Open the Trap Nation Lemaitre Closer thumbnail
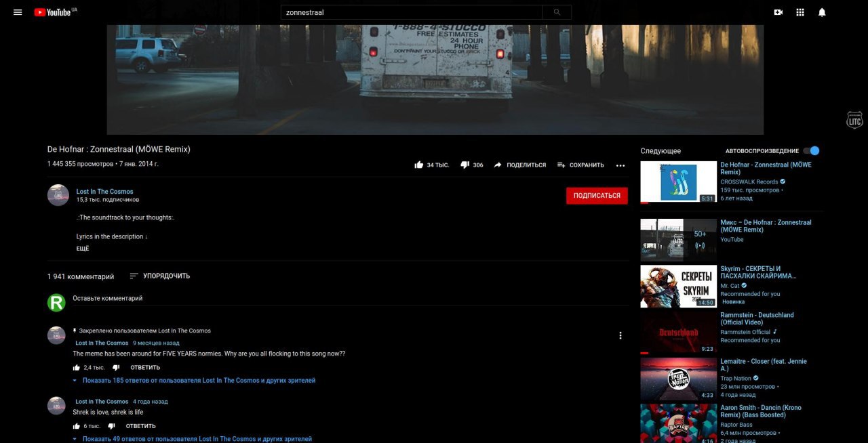 (x=679, y=379)
